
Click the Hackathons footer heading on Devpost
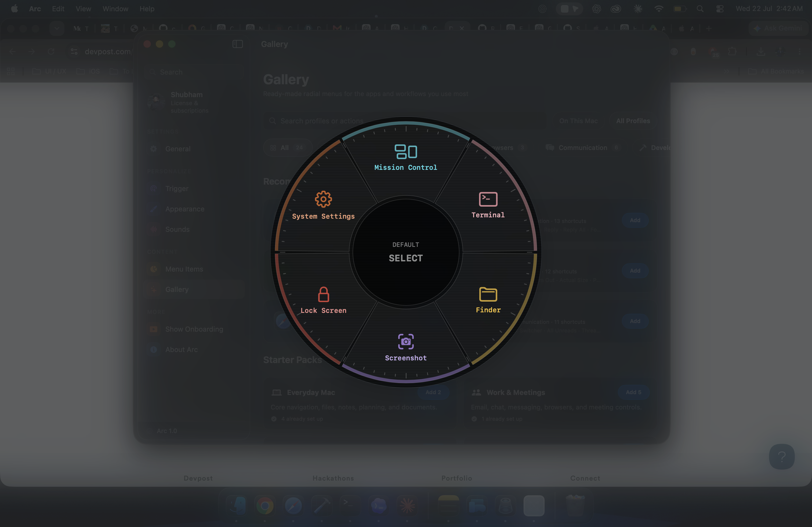coord(333,478)
